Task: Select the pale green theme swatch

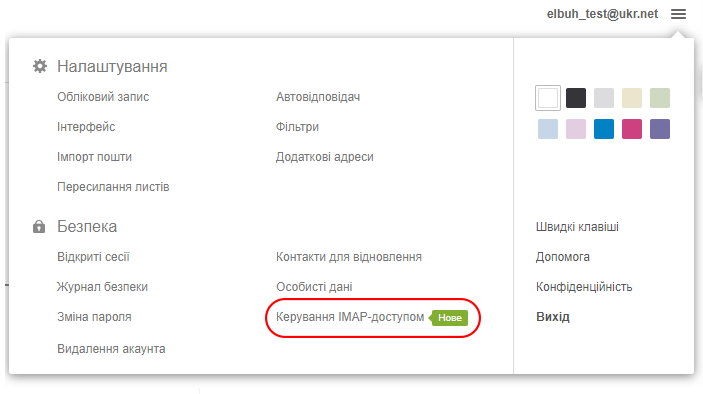Action: [x=660, y=98]
